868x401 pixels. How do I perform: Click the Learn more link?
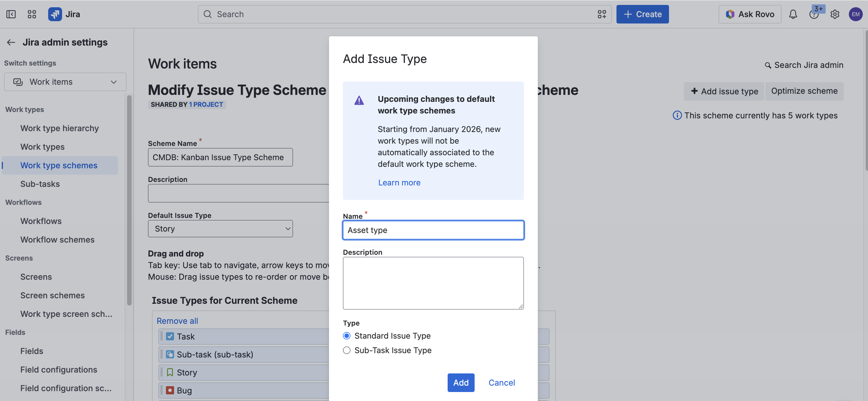tap(399, 183)
